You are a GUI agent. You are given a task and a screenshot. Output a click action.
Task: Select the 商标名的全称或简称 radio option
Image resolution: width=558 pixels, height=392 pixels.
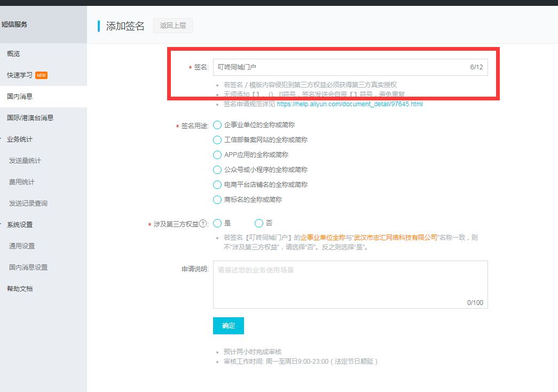(217, 200)
